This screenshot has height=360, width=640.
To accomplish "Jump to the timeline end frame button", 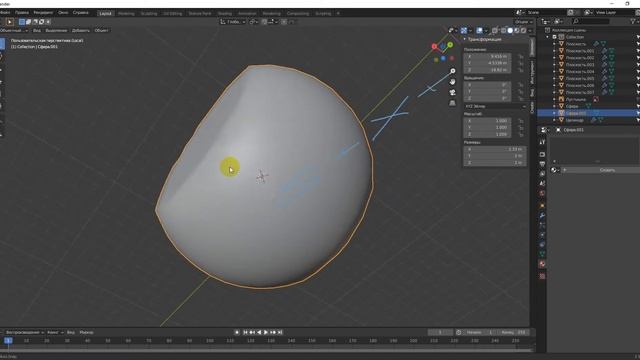I will coord(280,332).
